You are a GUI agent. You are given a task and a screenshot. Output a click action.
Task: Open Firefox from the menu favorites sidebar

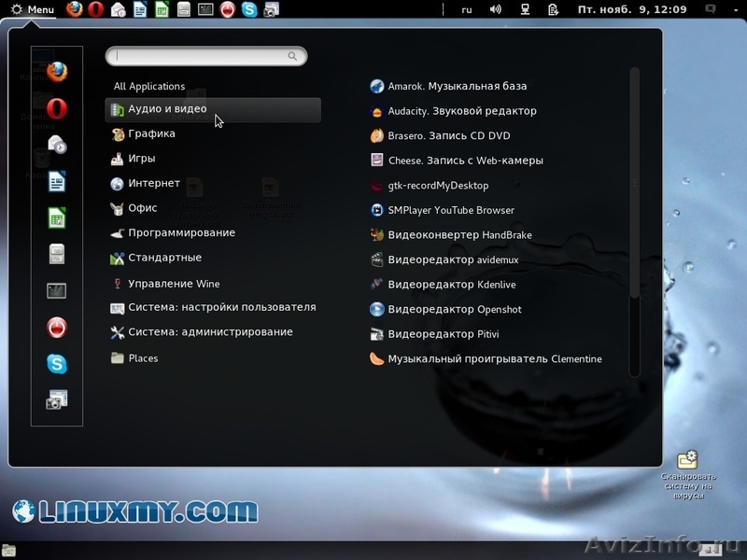click(x=57, y=72)
